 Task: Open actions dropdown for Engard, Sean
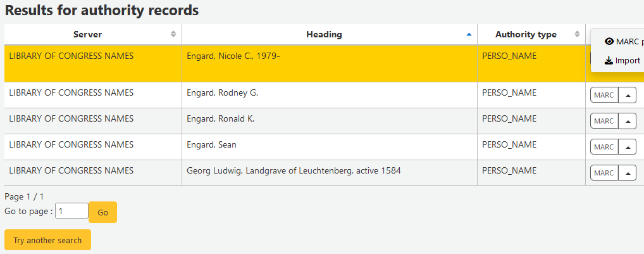pos(627,147)
